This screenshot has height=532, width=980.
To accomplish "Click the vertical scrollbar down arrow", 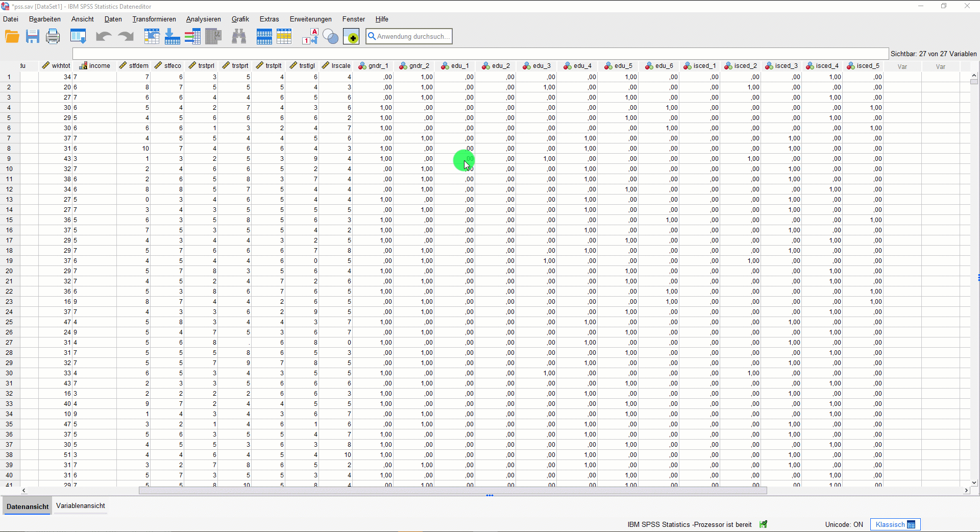I will pos(974,482).
